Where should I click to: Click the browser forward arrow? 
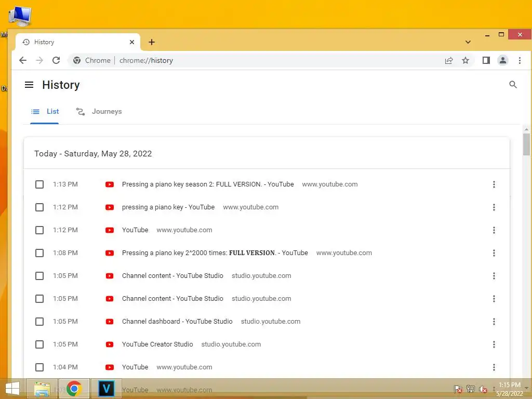coord(39,60)
